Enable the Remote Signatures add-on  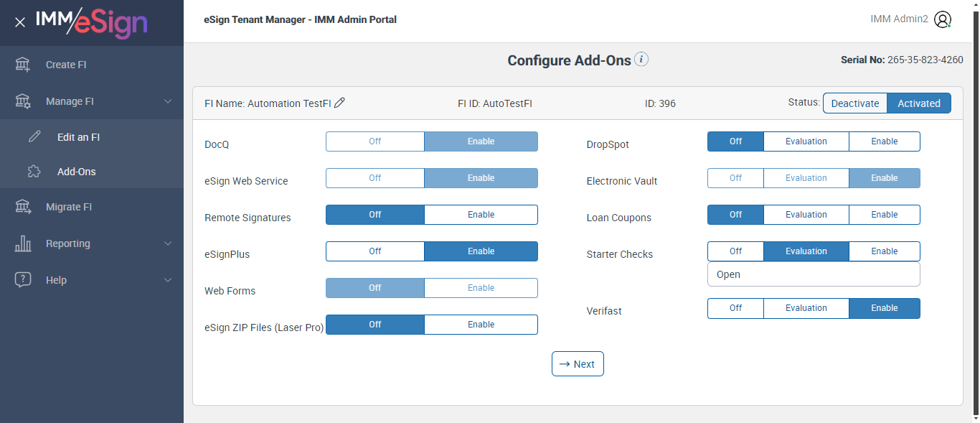click(481, 215)
